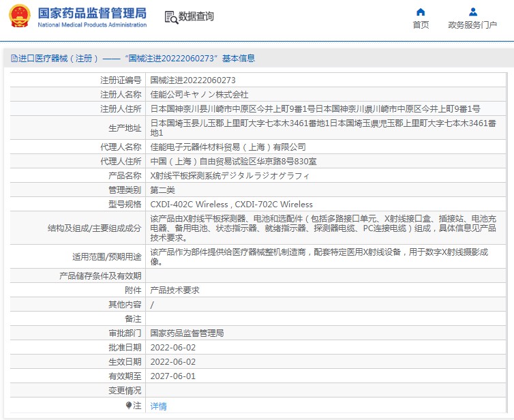The height and width of the screenshot is (420, 514).
Task: Click the 结构及组成 description text
Action: [x=323, y=228]
